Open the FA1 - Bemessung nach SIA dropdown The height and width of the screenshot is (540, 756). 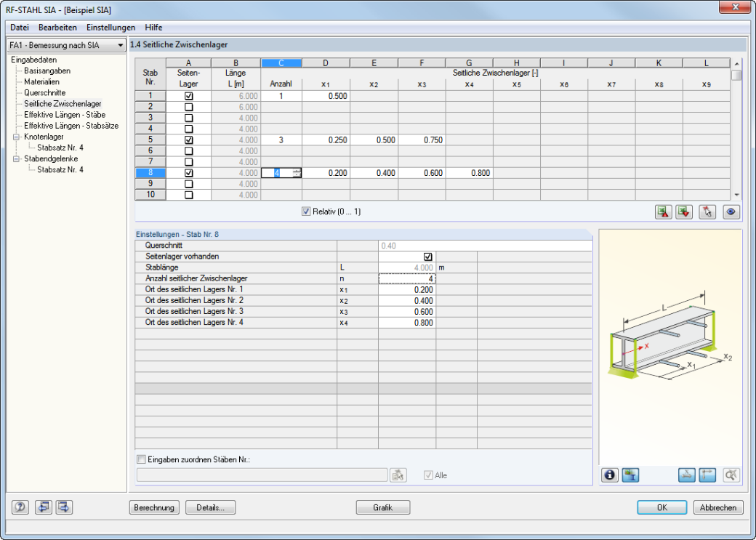click(x=67, y=45)
